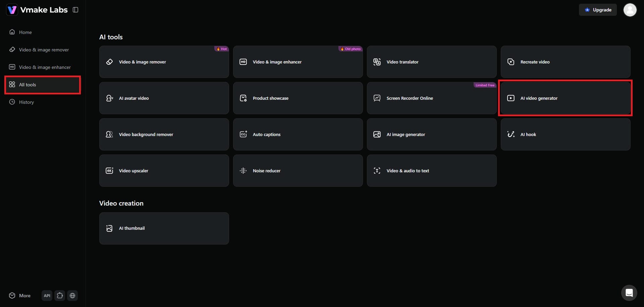Select All tools in the sidebar

click(x=43, y=85)
